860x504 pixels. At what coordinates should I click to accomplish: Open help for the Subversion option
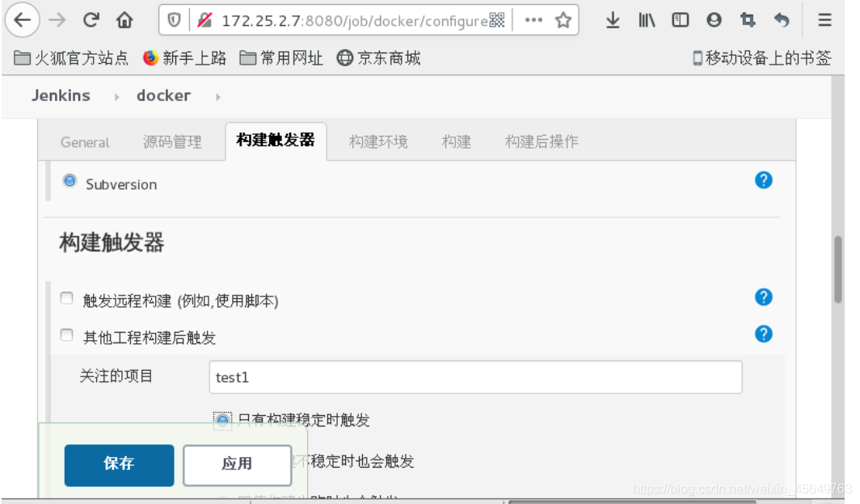(x=763, y=180)
